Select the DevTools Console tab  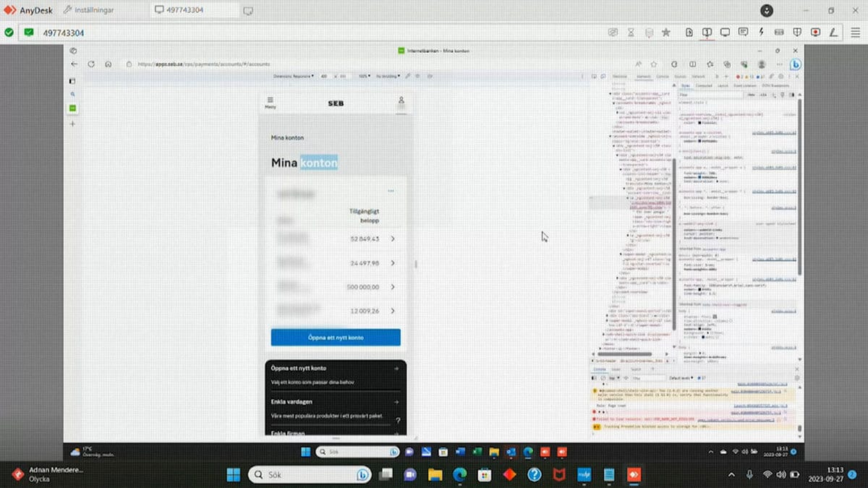662,75
